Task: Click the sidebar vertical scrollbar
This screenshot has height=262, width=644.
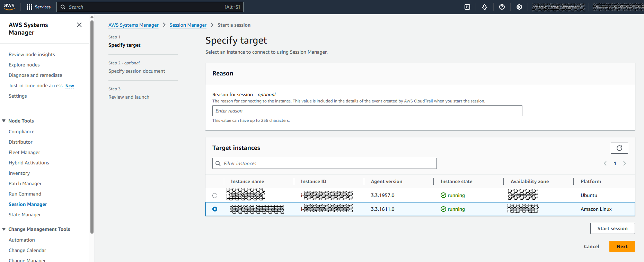Action: (92, 126)
